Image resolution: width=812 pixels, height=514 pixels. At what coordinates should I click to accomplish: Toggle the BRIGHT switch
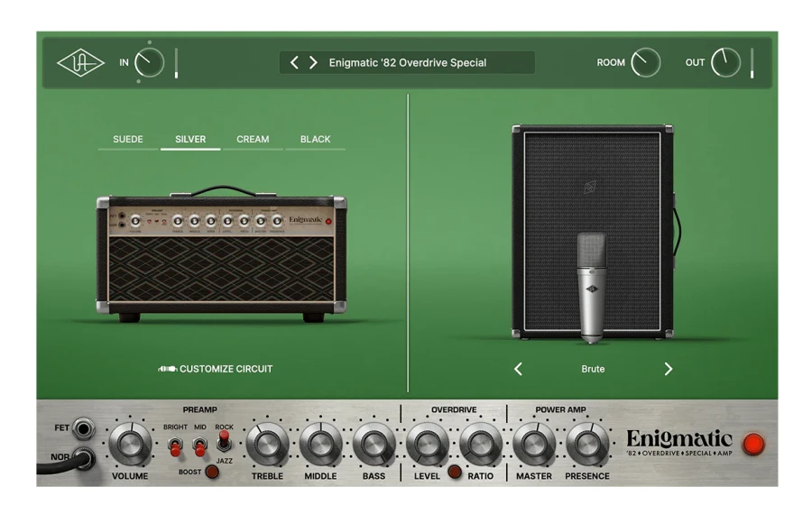click(x=176, y=446)
